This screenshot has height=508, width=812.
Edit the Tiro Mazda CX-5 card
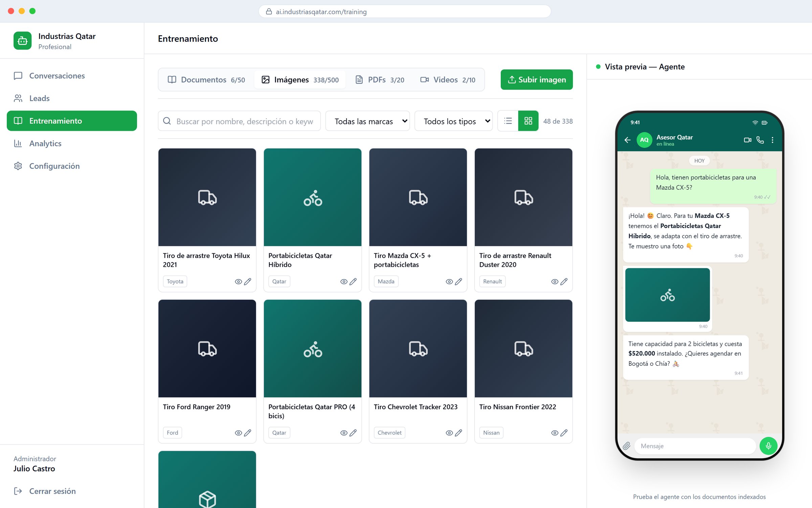pos(459,281)
